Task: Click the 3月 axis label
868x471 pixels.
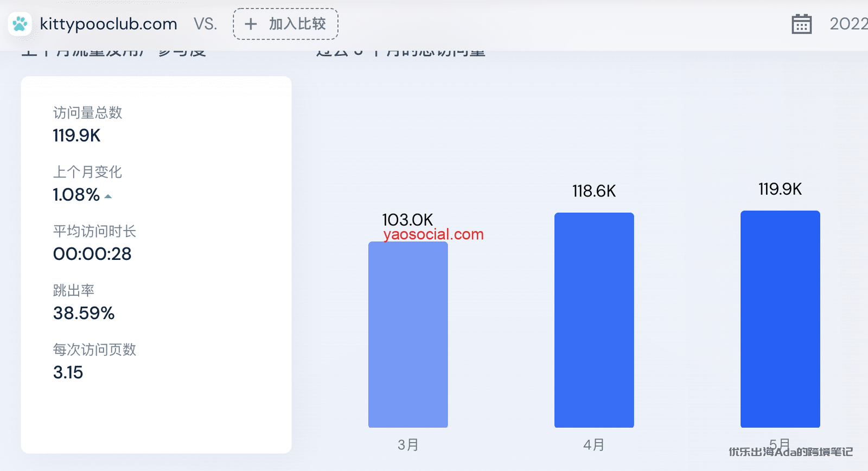Action: 408,445
